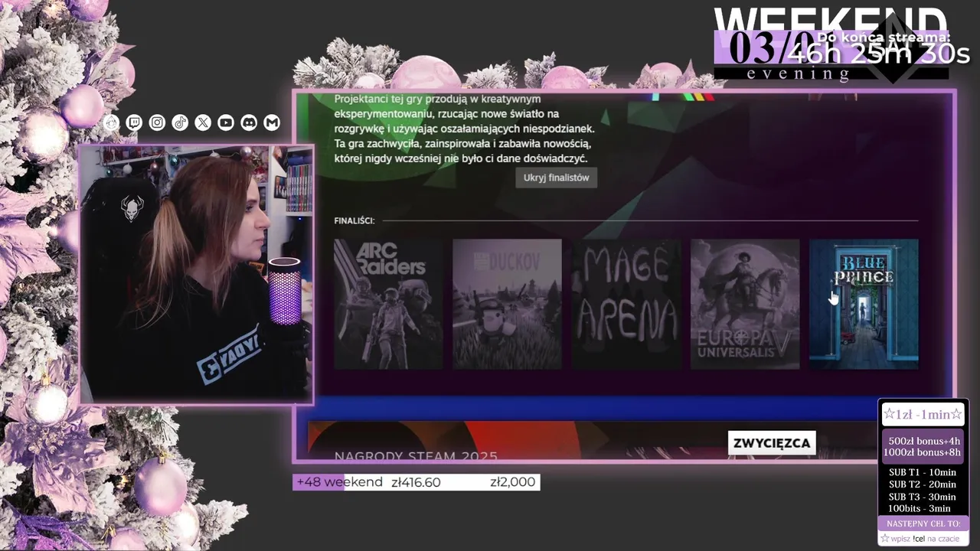
Task: Click the 1zł - 1min banner
Action: [923, 414]
